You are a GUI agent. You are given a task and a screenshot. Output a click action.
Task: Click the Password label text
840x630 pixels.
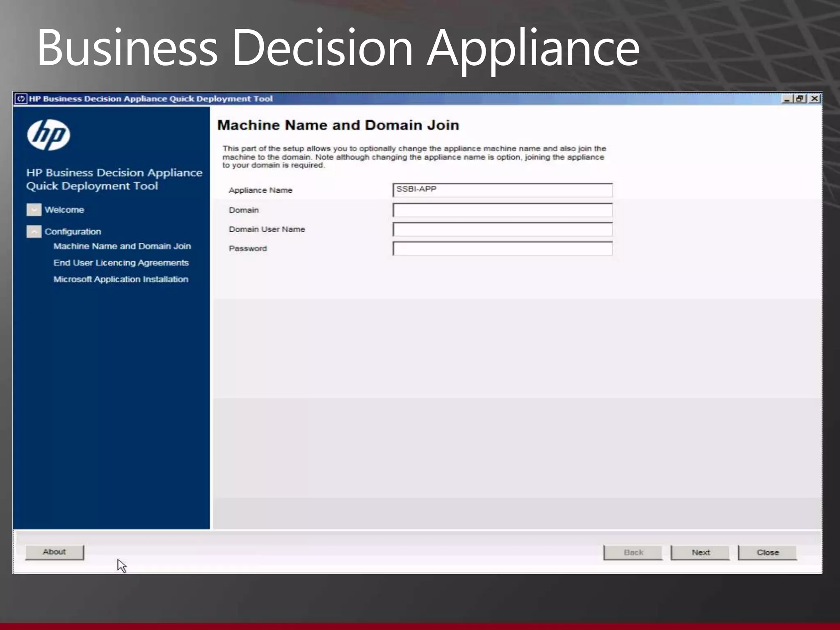[x=248, y=249]
